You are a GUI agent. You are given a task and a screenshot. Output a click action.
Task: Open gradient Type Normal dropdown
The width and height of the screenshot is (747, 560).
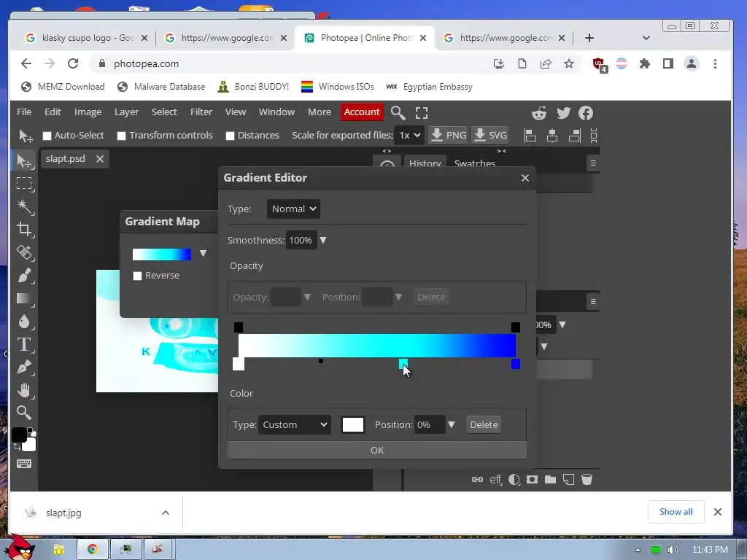click(x=293, y=209)
